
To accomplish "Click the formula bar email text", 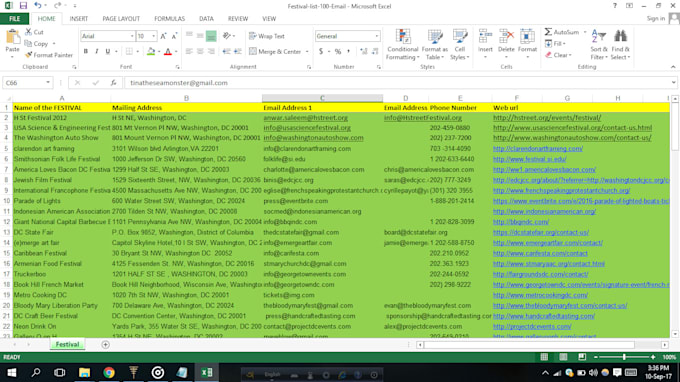I will [x=179, y=83].
